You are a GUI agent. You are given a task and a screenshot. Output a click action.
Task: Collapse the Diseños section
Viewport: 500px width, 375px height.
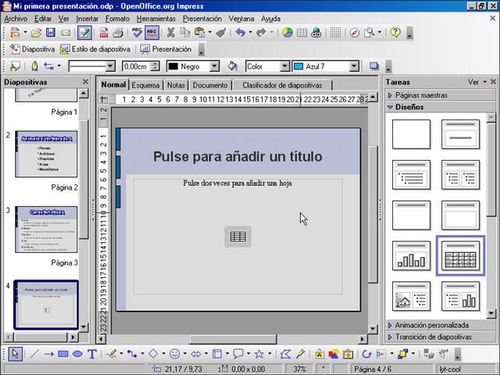(409, 107)
